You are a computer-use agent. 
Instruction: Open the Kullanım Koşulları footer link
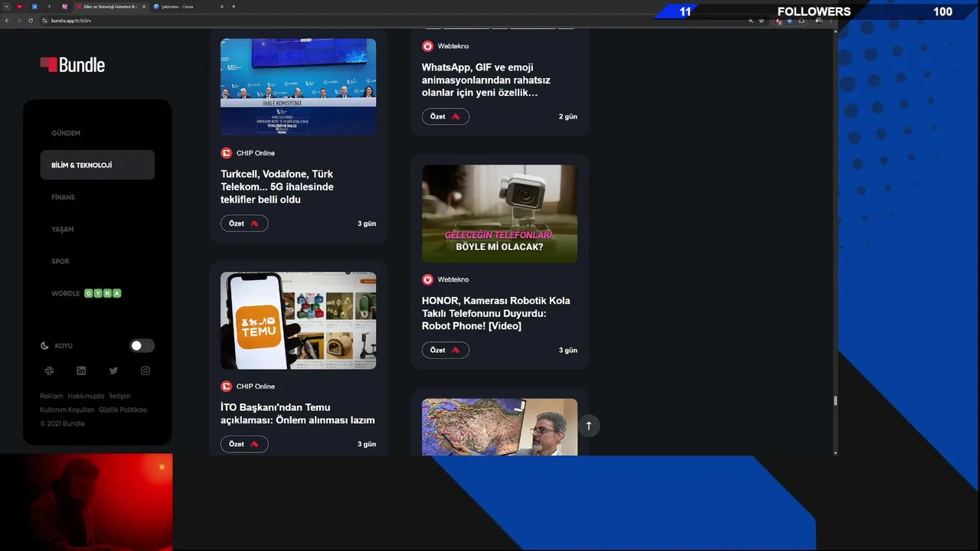click(x=67, y=410)
